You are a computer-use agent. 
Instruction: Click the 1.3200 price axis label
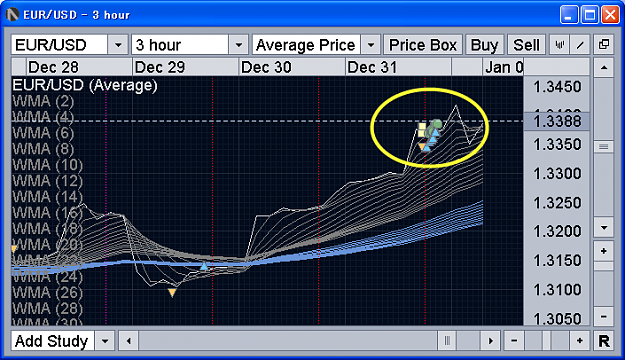[x=557, y=231]
